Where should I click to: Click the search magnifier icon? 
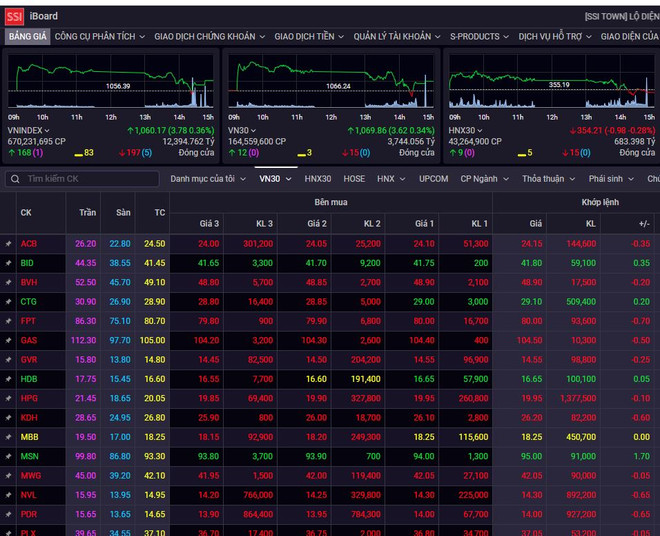click(x=15, y=179)
